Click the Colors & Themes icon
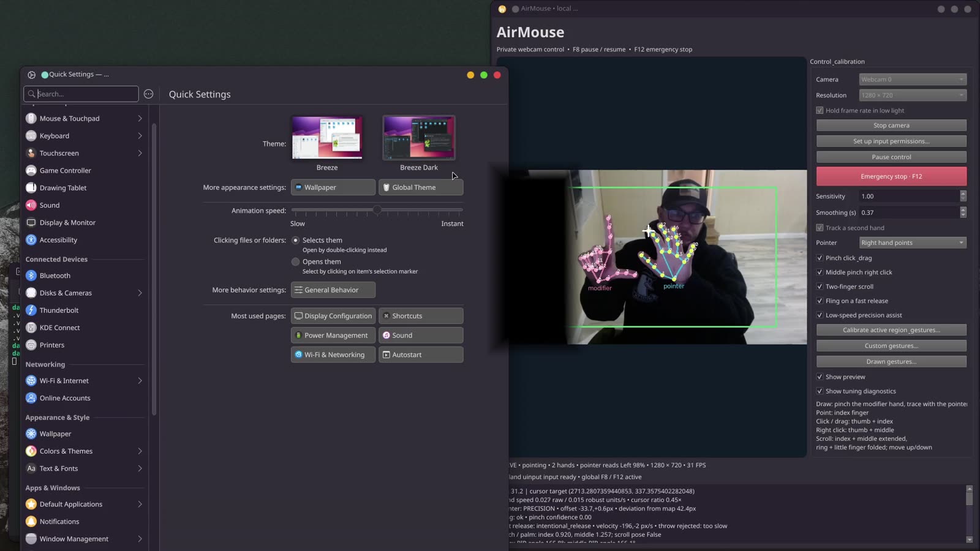980x551 pixels. (x=31, y=451)
